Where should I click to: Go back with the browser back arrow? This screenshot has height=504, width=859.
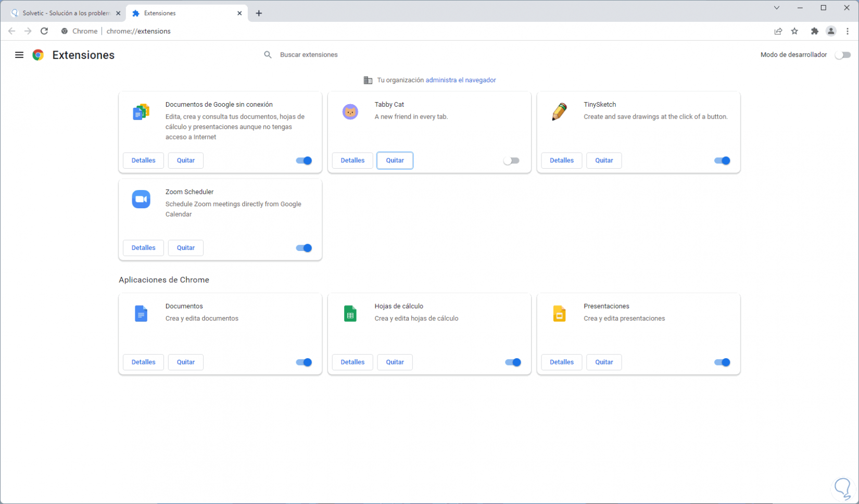pos(11,31)
